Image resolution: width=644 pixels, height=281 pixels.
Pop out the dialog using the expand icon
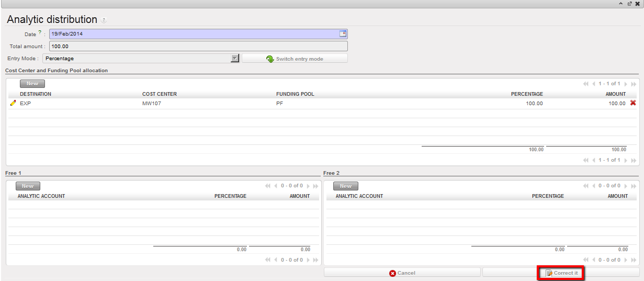[x=629, y=4]
